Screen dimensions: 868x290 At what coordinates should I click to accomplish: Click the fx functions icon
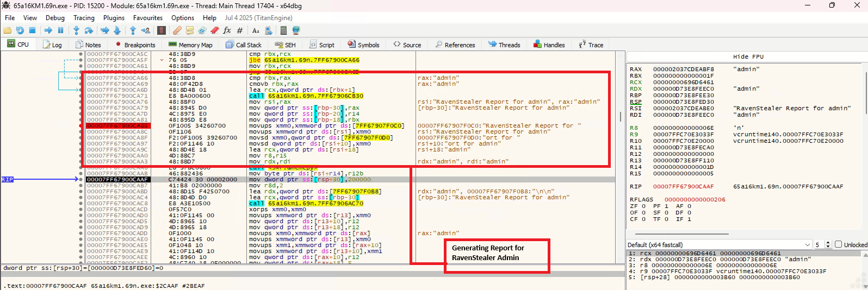point(227,30)
